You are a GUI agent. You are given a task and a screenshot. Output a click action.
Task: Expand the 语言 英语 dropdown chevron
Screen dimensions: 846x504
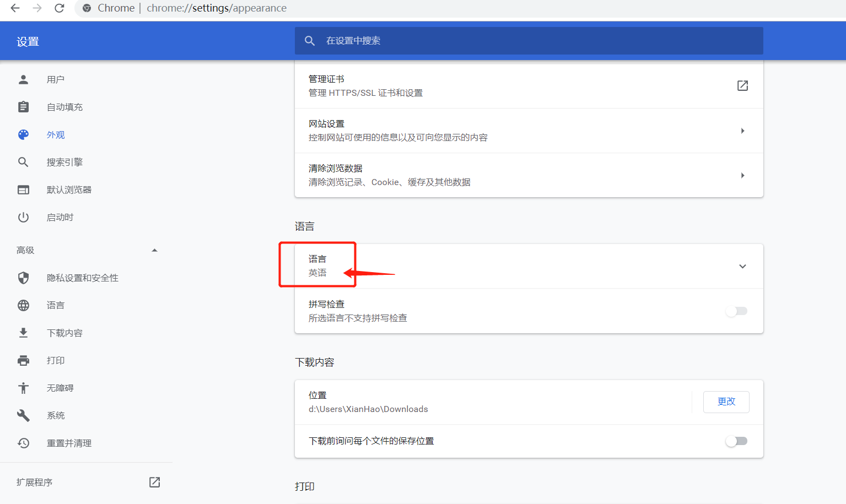(742, 267)
